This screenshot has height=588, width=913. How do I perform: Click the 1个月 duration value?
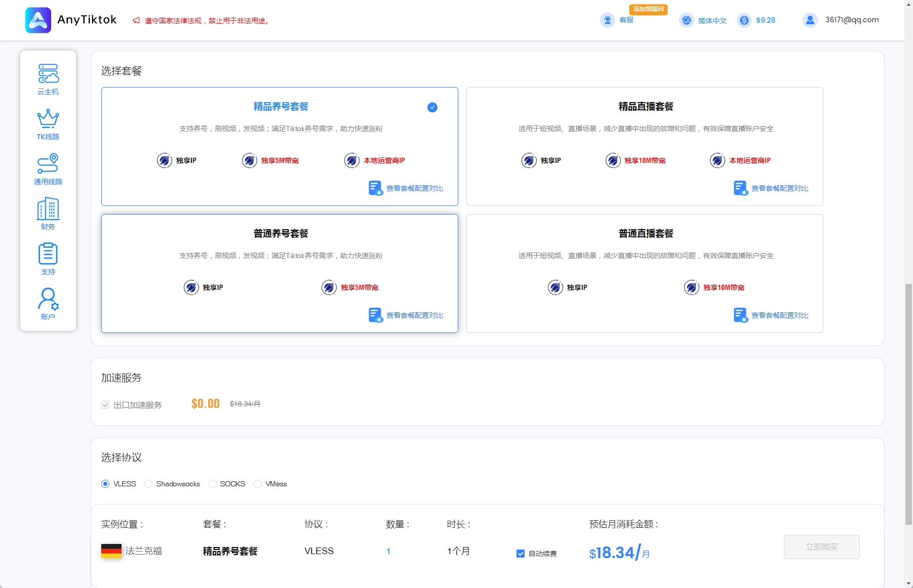click(x=458, y=551)
